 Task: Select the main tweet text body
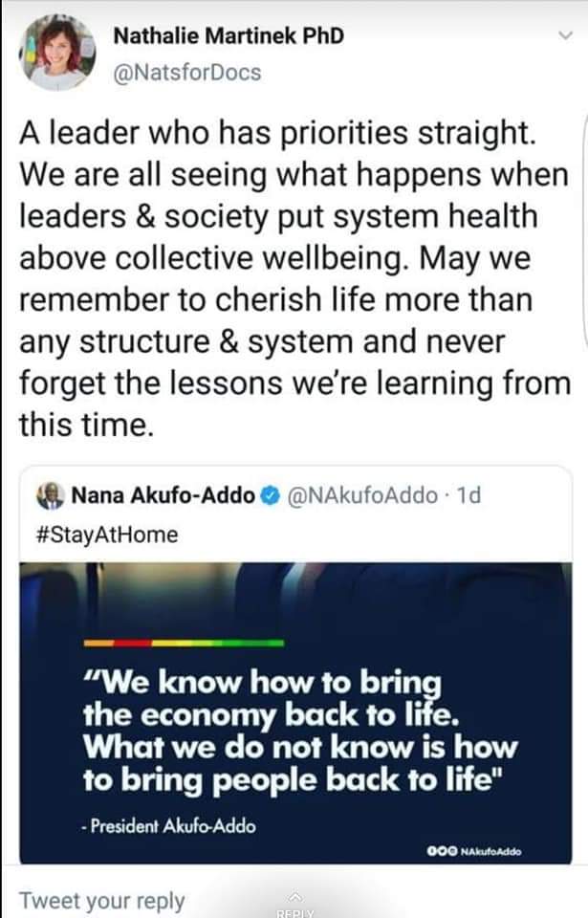294,278
